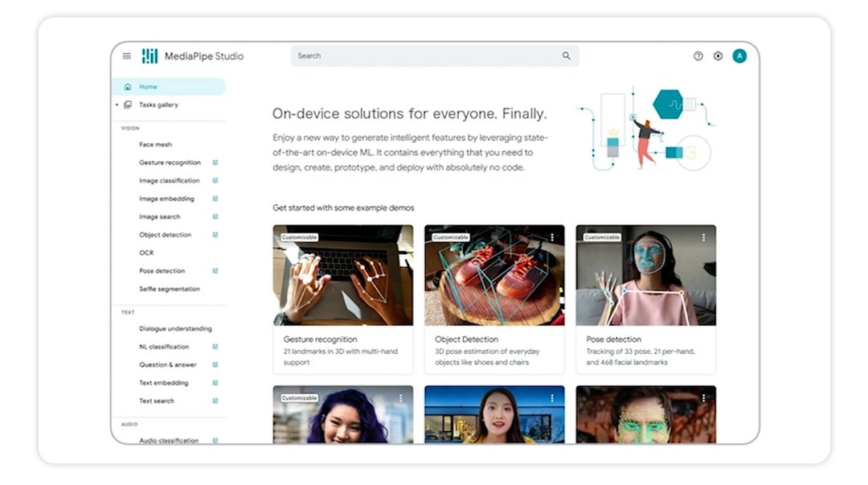
Task: Select Face mesh in the sidebar
Action: [155, 145]
